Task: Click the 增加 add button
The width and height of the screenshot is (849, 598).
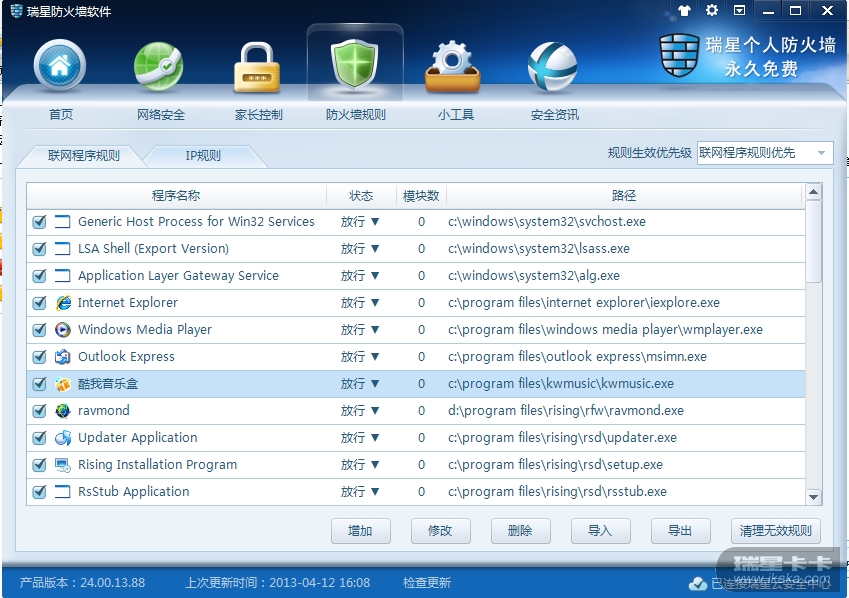Action: [360, 531]
